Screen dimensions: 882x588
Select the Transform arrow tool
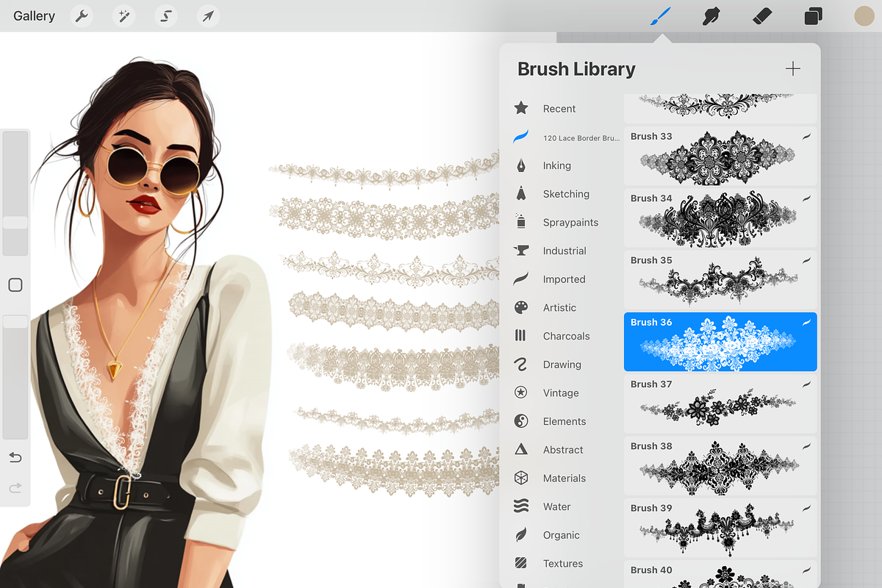[209, 16]
